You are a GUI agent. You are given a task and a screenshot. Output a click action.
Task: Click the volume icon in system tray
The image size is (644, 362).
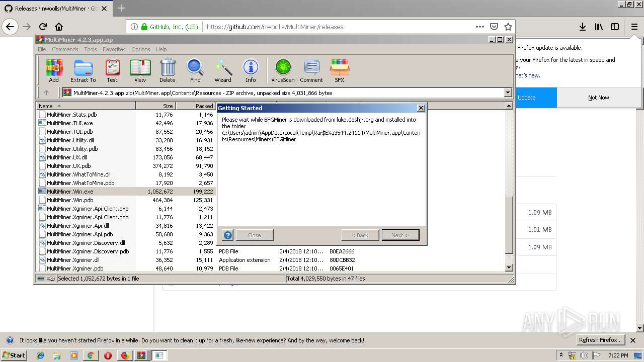pyautogui.click(x=584, y=355)
